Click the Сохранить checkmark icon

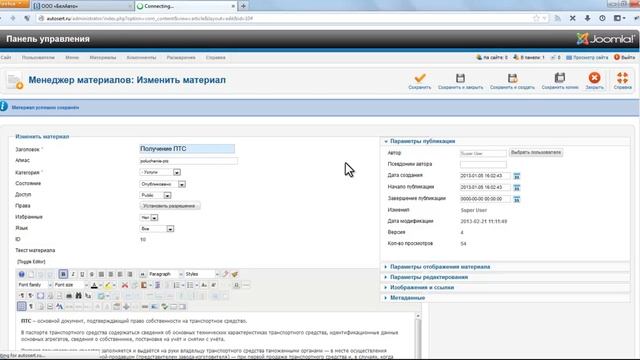tap(420, 78)
